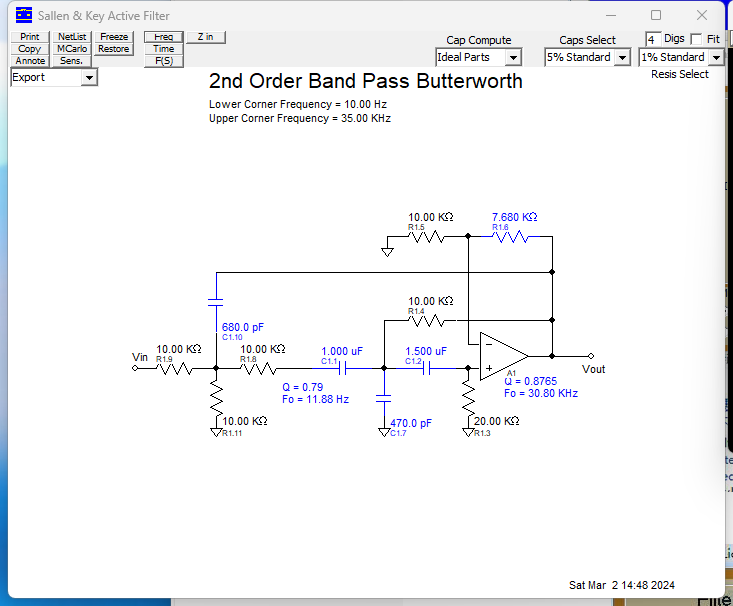This screenshot has width=733, height=606.
Task: Run MCarlo analysis
Action: tap(72, 49)
